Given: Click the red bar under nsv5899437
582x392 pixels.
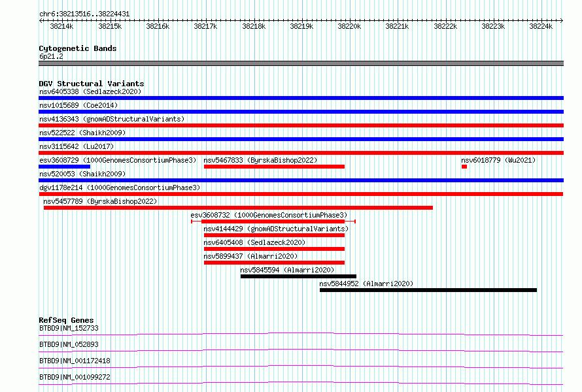Looking at the screenshot, I should pos(274,263).
